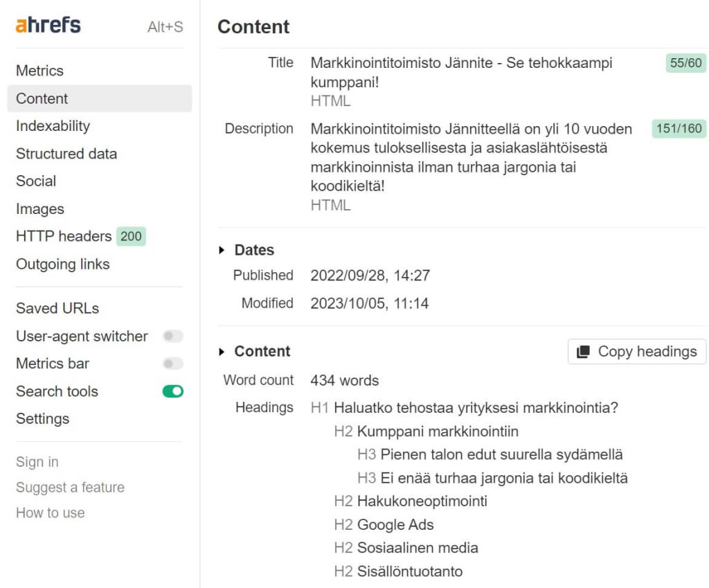Collapse the Content section triangle
Screen dimensions: 709x588
pos(222,352)
